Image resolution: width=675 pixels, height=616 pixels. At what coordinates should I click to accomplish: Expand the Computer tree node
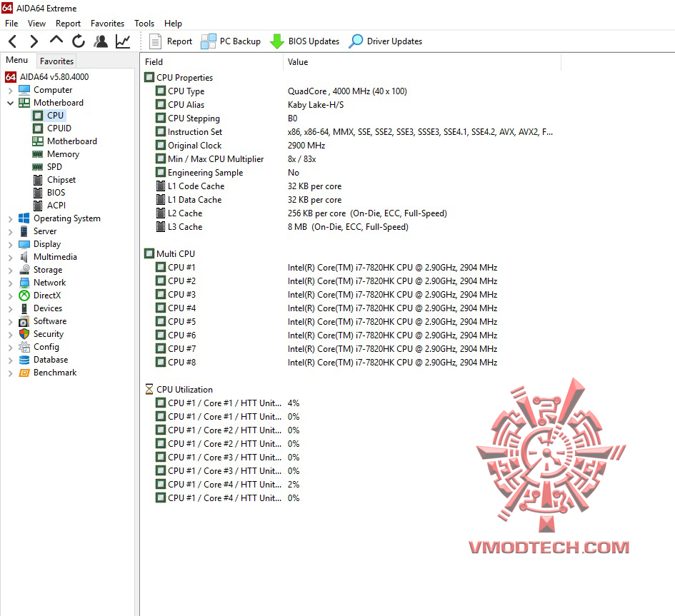click(x=10, y=91)
